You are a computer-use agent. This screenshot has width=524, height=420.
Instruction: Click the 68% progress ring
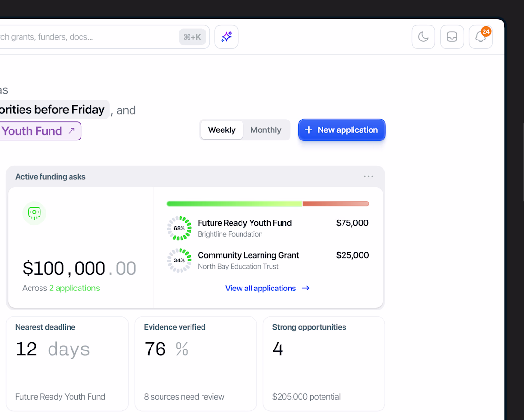pyautogui.click(x=179, y=228)
